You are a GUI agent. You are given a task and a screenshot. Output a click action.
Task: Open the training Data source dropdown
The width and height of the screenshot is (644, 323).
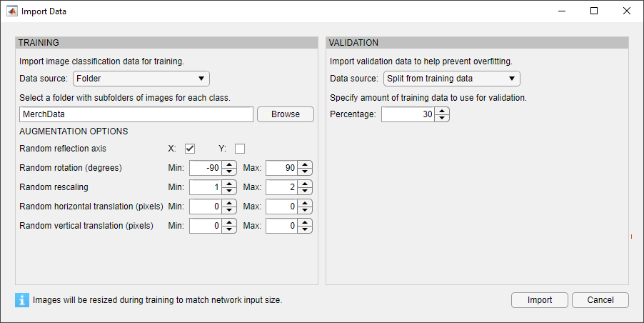[141, 79]
